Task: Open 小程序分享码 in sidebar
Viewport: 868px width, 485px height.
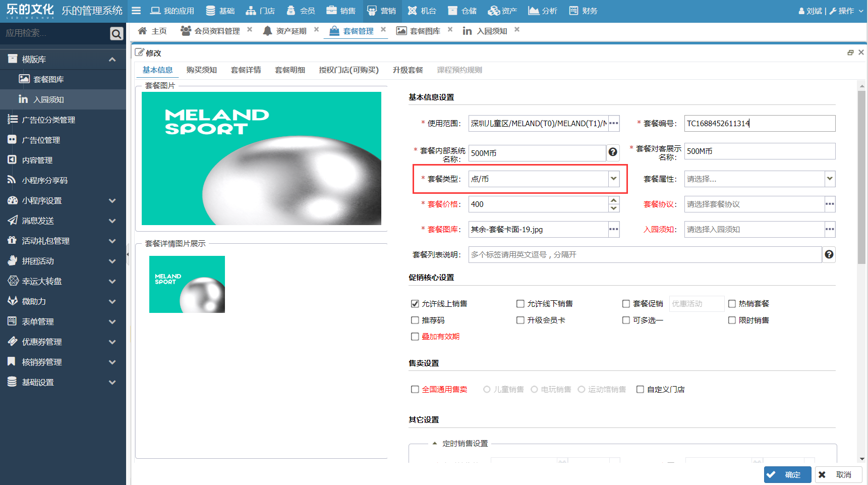Action: tap(63, 180)
